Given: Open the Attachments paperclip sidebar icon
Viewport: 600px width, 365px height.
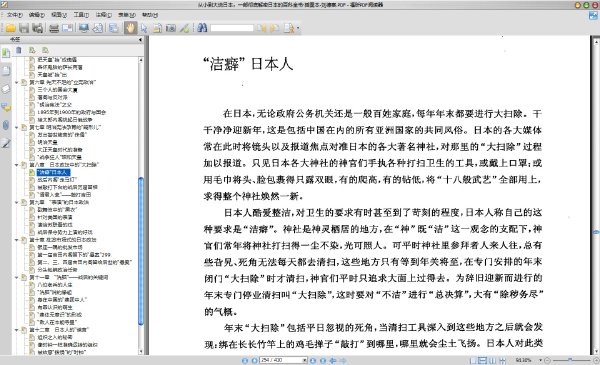Looking at the screenshot, I should pyautogui.click(x=6, y=125).
